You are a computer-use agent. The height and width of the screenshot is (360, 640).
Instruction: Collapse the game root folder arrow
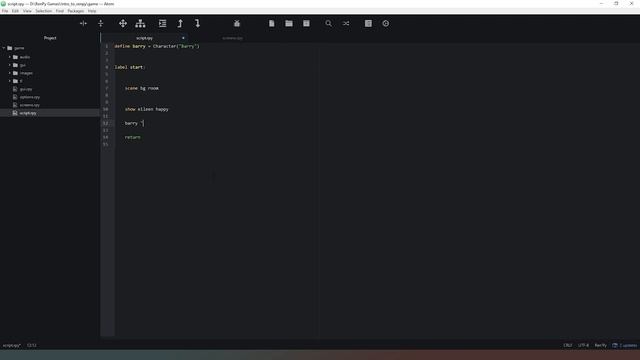[4, 48]
